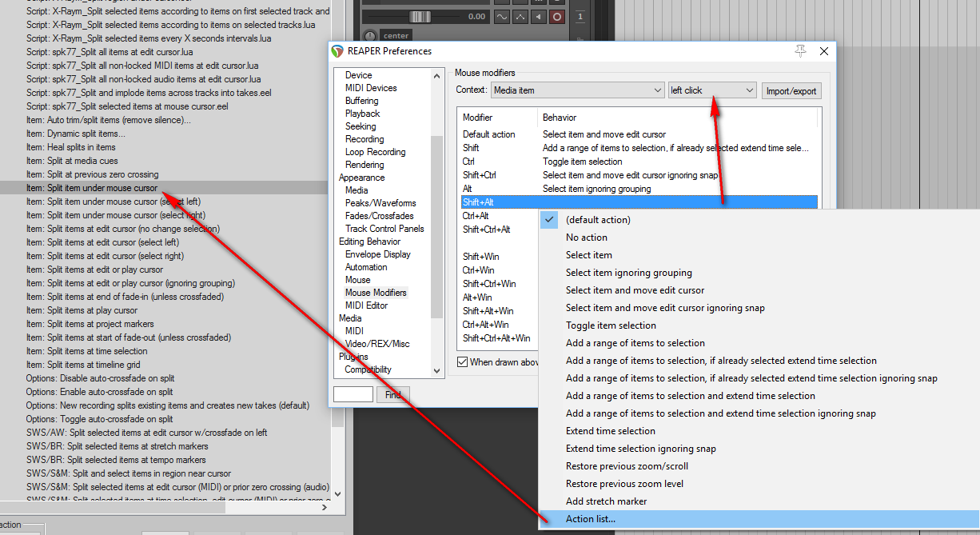
Task: Open MIDI Editor preferences page
Action: 366,305
